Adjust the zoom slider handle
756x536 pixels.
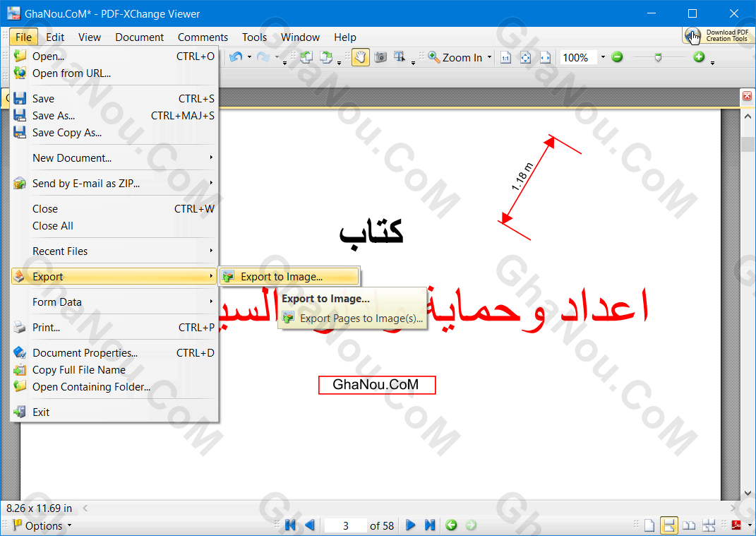point(658,58)
